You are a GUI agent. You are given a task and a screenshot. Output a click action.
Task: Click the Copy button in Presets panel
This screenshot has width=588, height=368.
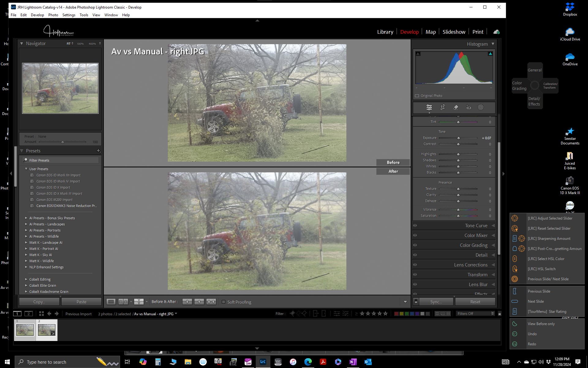click(39, 301)
